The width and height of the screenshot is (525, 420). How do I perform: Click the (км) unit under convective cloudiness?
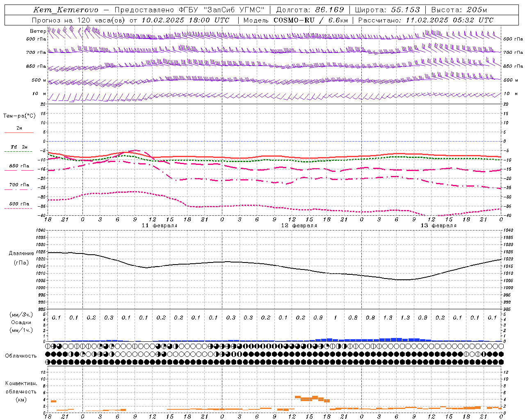(21, 399)
